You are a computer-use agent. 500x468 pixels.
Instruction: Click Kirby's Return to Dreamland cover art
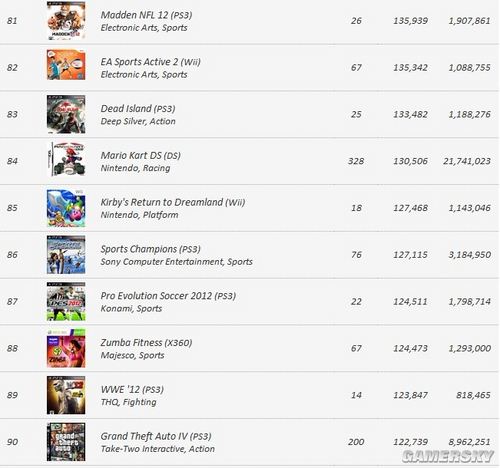point(66,208)
